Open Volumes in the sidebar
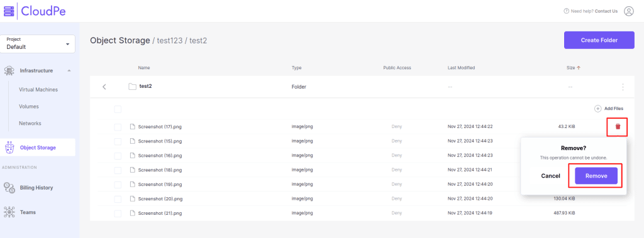Screen dimensions: 644x238 point(29,106)
